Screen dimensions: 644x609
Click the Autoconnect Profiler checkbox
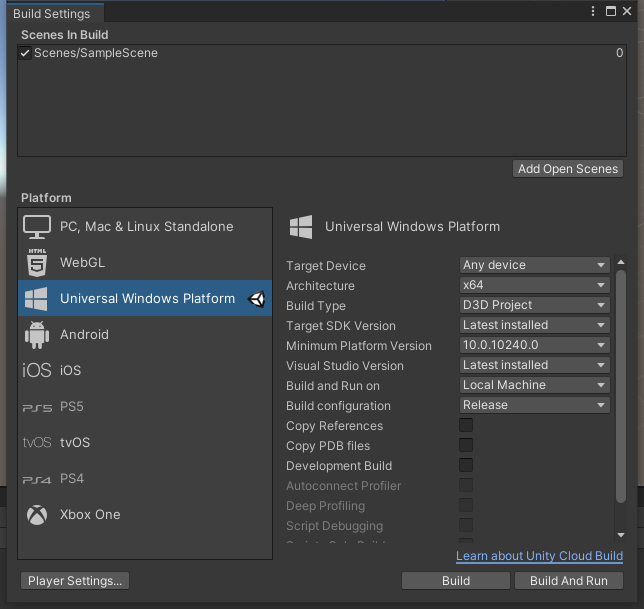click(x=466, y=485)
